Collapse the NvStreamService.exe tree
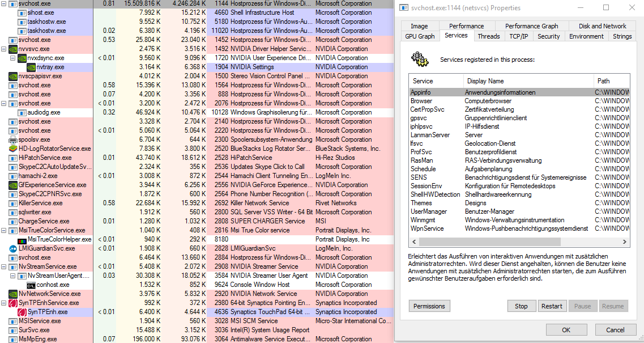This screenshot has height=343, width=644. coord(4,266)
